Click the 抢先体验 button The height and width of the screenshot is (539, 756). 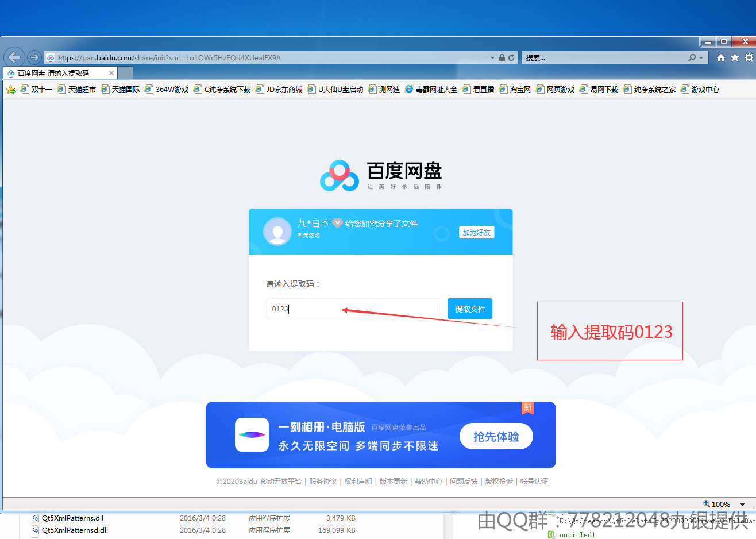click(x=496, y=437)
